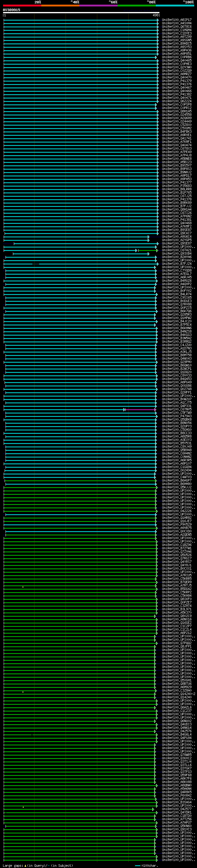The width and height of the screenshot is (197, 868).
Task: Select hit label UniRef100_Q6T8C6
Action: click(x=177, y=26)
